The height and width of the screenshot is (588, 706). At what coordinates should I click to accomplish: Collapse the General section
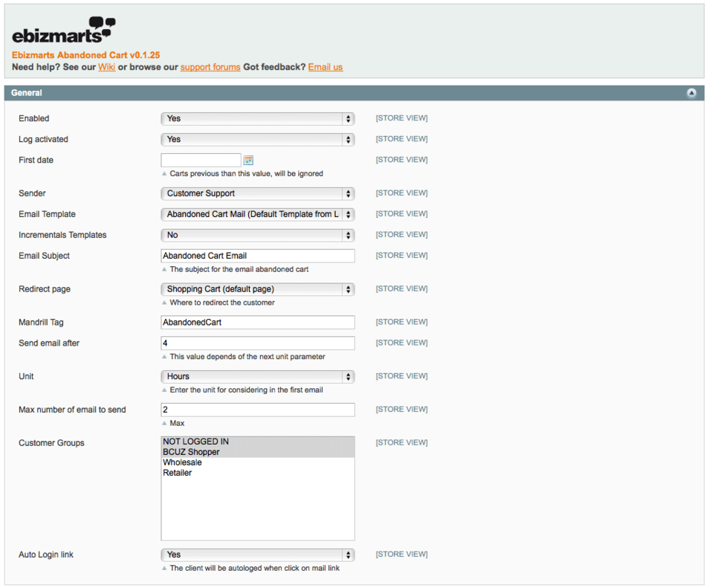tap(691, 93)
